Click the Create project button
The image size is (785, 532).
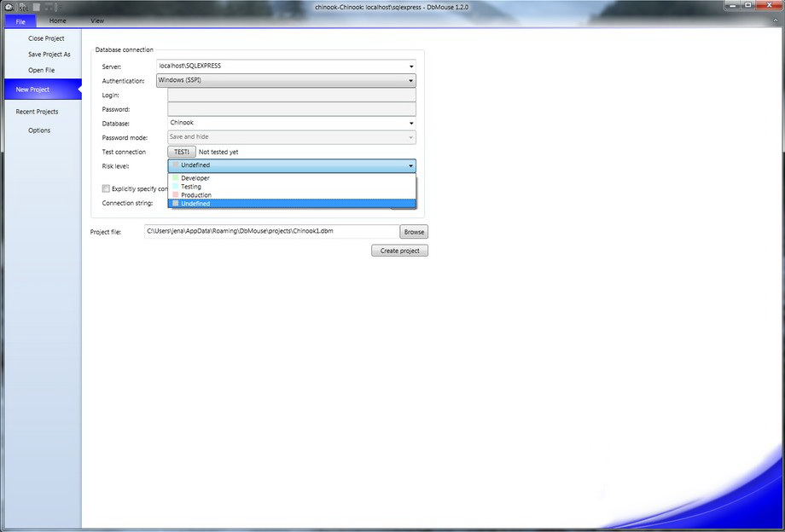[399, 251]
